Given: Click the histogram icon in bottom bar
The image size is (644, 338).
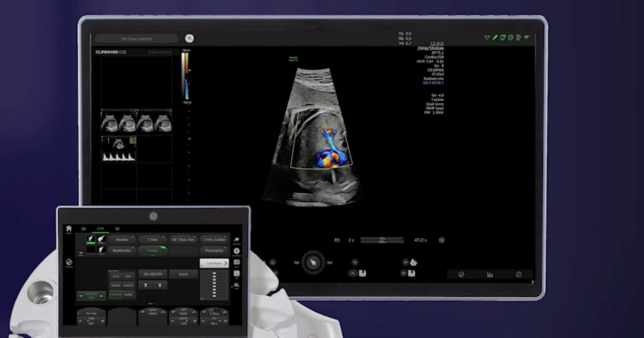Looking at the screenshot, I should click(x=490, y=275).
